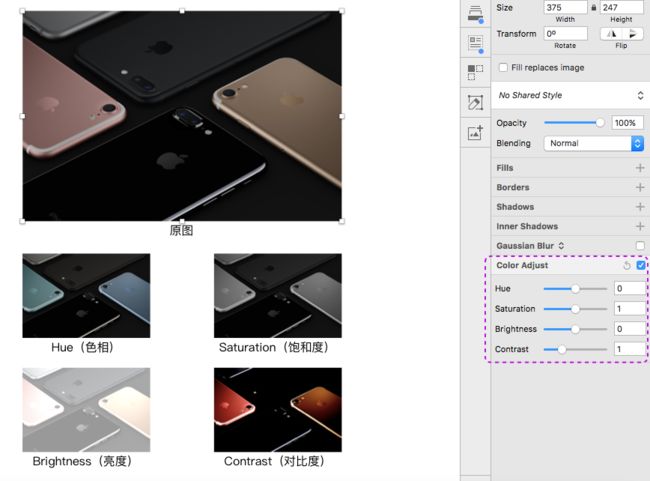Click the Hue value field
The height and width of the screenshot is (481, 650).
point(629,289)
